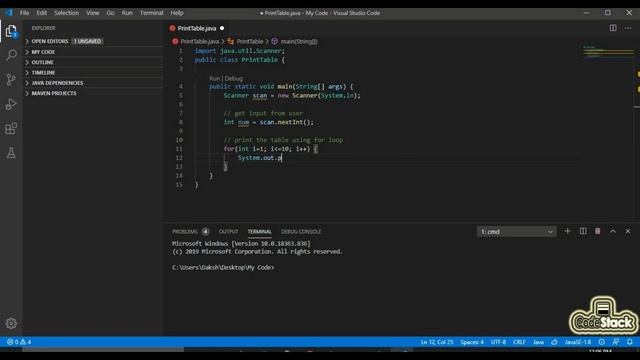Kill terminal with trash icon

[x=598, y=231]
